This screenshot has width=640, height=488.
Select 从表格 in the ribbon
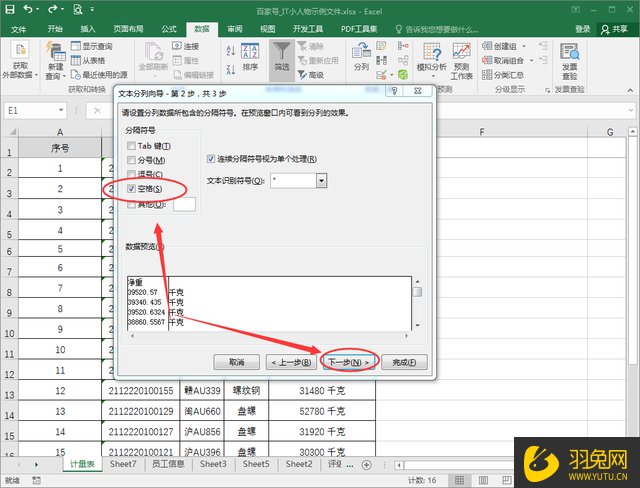[x=88, y=60]
